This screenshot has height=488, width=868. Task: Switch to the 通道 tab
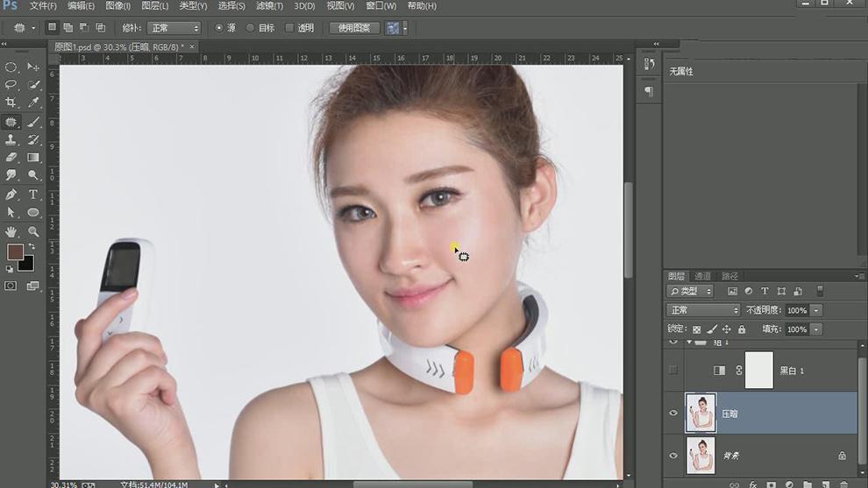[x=702, y=276]
